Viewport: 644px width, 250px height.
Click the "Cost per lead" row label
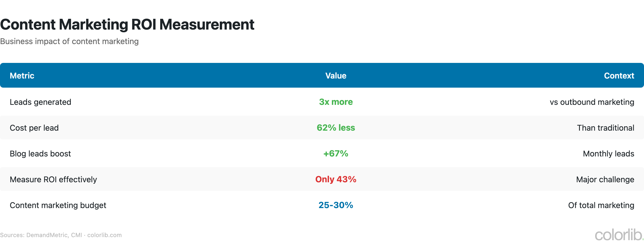(34, 128)
